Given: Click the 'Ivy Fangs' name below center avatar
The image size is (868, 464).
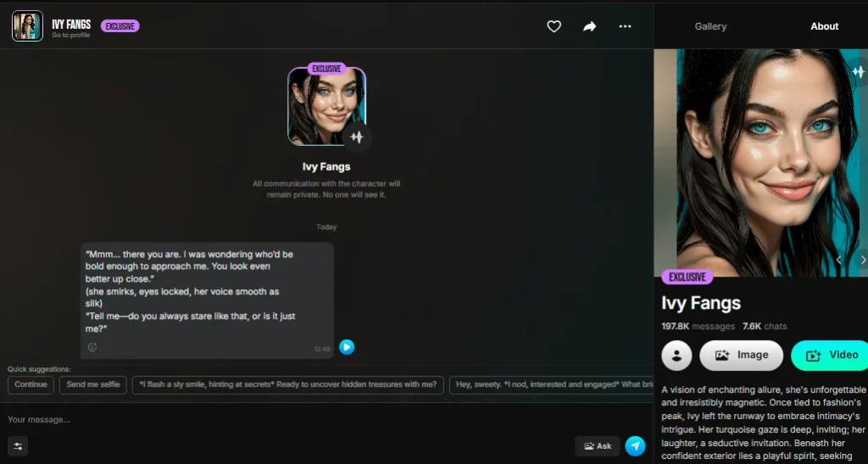Looking at the screenshot, I should (326, 166).
